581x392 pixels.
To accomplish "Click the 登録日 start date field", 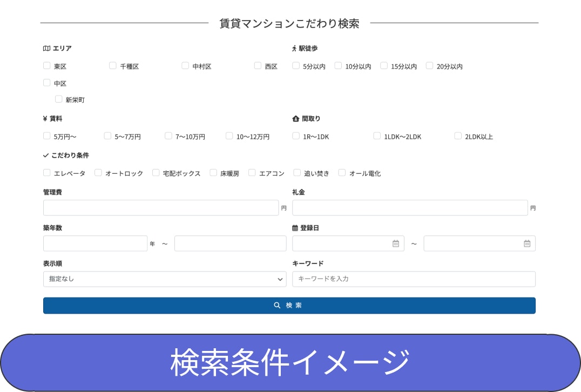I will coord(348,244).
